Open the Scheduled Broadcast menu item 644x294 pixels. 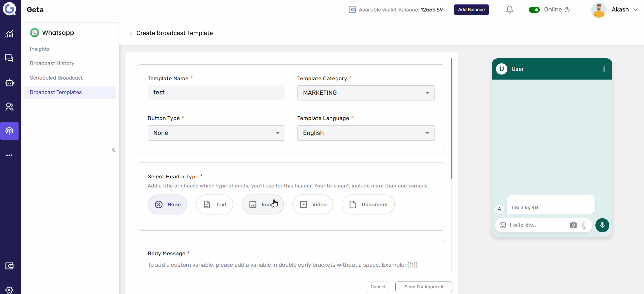point(56,78)
